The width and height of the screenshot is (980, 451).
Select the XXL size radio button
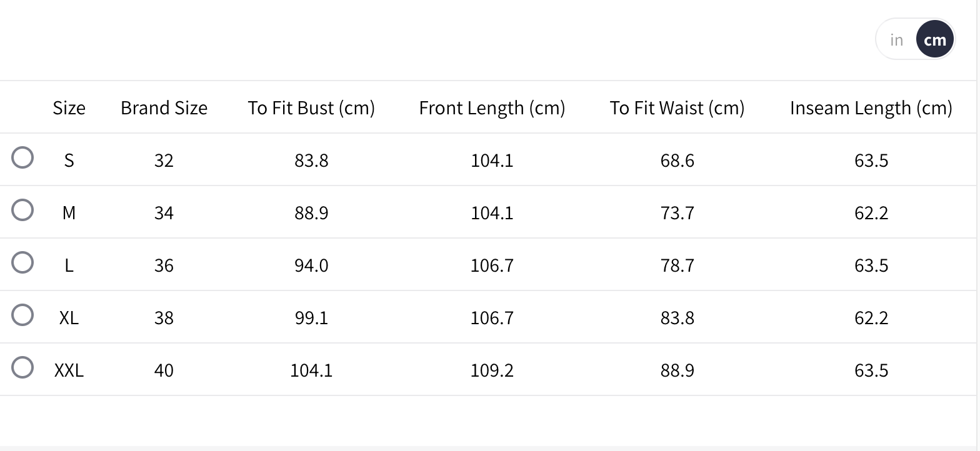22,368
